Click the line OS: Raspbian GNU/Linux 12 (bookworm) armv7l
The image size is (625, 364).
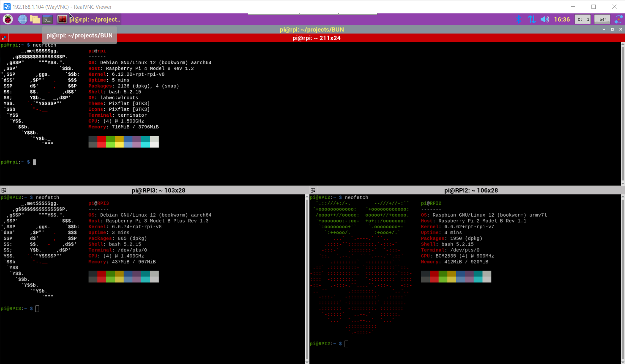point(484,215)
